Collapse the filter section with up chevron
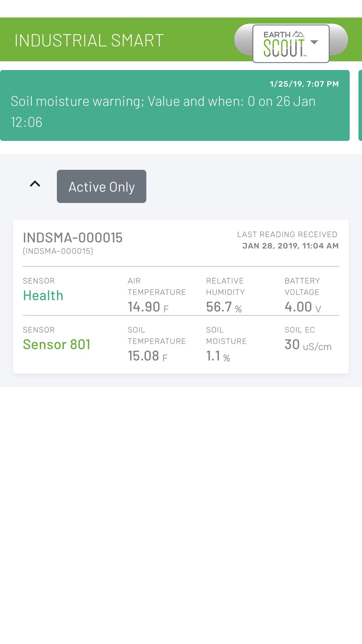Viewport: 362px width, 644px height. tap(35, 184)
